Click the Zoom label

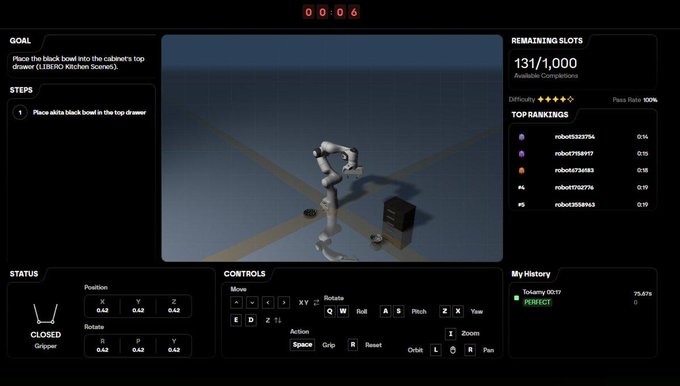pos(471,333)
